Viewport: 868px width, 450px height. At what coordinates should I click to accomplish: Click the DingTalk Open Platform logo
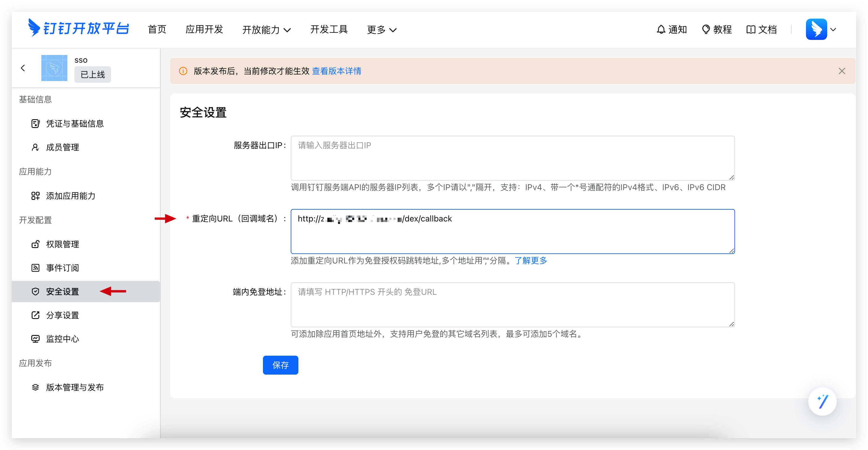pos(78,28)
